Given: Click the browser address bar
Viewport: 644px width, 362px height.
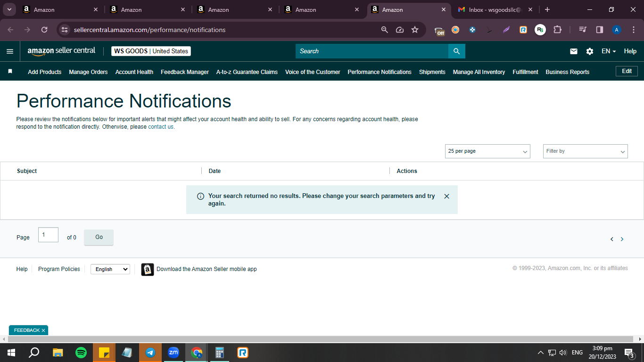Looking at the screenshot, I should click(x=224, y=30).
